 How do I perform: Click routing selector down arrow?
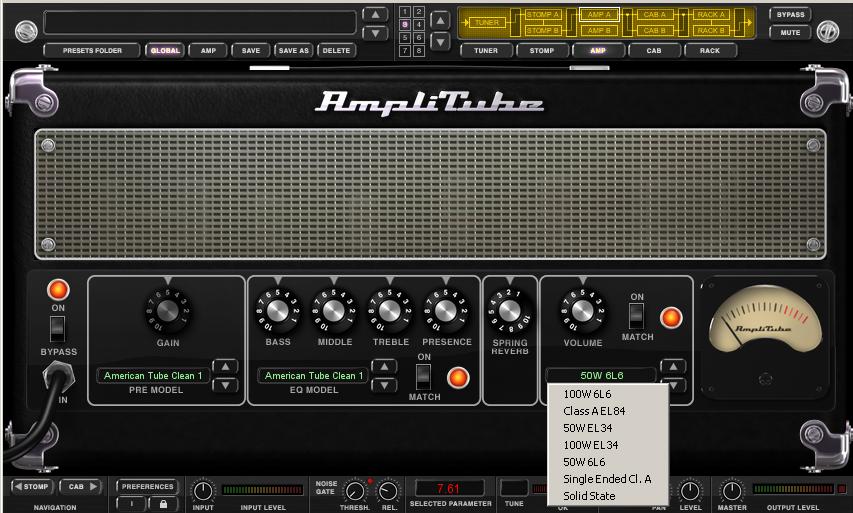point(440,41)
